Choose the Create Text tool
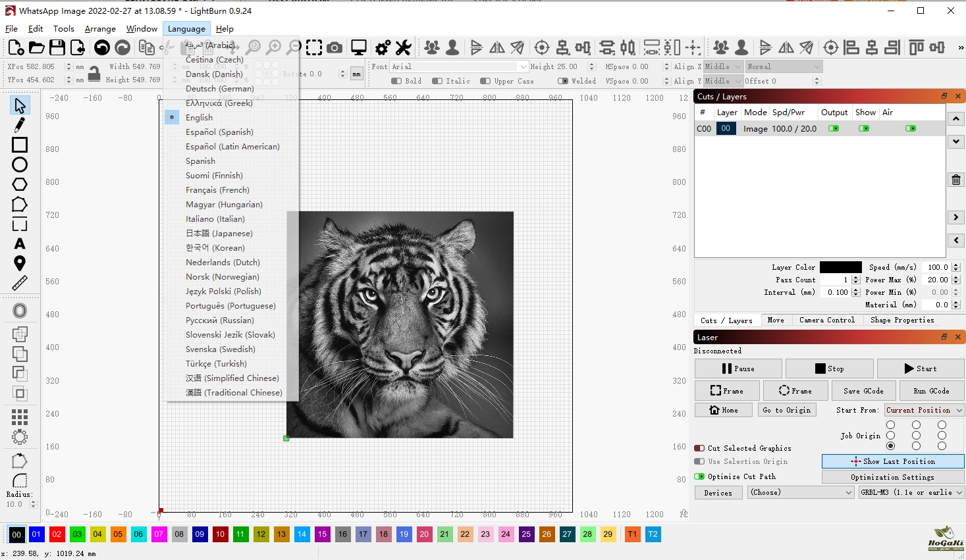Screen dimensions: 966x560 [x=20, y=244]
